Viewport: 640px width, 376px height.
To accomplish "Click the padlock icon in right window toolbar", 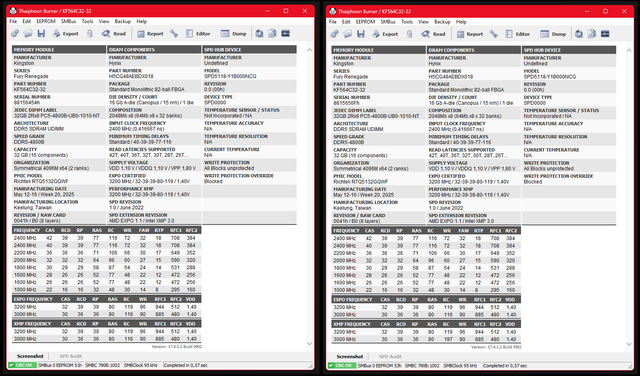I will 409,34.
